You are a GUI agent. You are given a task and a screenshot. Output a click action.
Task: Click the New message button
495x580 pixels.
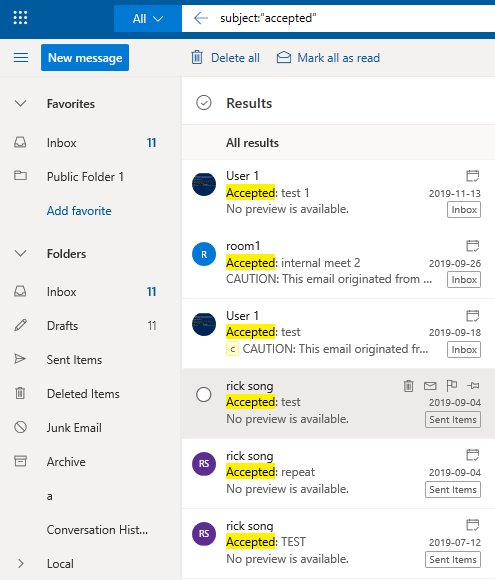point(85,58)
